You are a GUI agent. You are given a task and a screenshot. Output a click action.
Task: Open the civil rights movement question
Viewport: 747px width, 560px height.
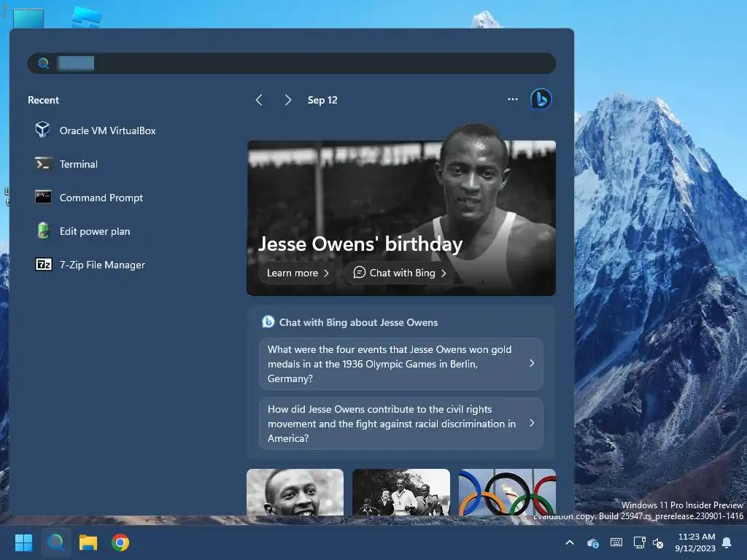pos(401,424)
